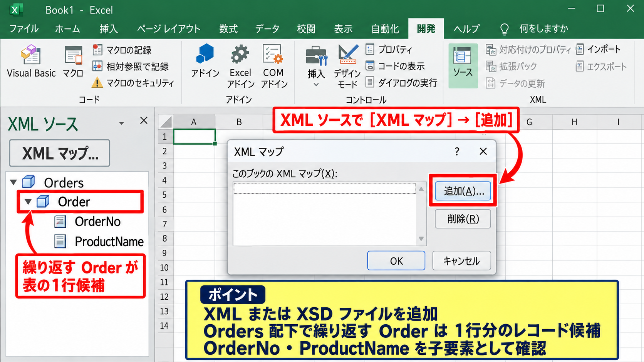Close the XML ソース pane
The height and width of the screenshot is (362, 644).
[x=144, y=120]
